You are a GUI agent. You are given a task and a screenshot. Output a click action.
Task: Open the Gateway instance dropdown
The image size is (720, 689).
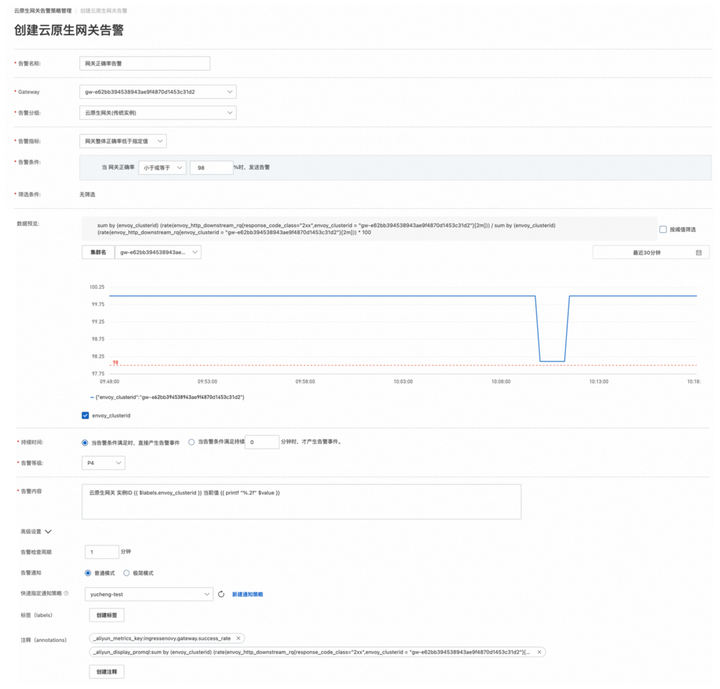pos(158,92)
